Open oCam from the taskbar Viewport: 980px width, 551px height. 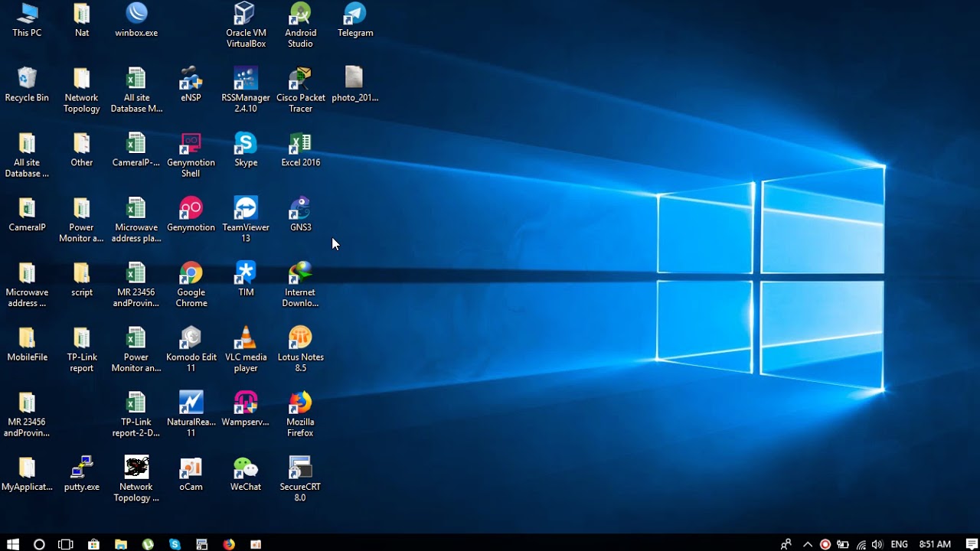click(x=256, y=544)
